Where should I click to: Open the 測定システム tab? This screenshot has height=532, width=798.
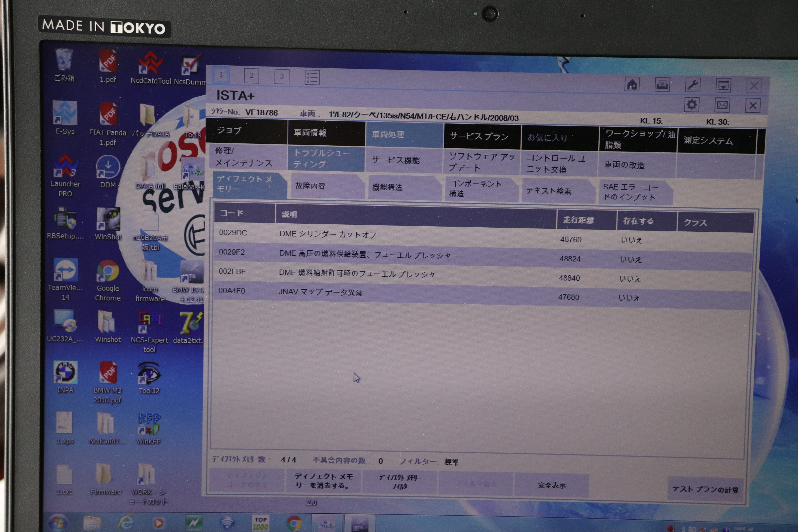pos(717,141)
